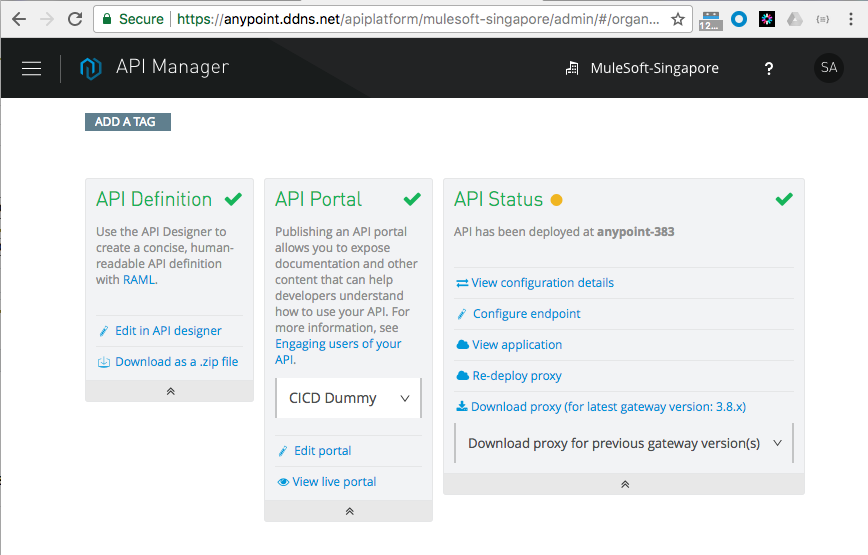Click the orange API Status indicator dot
This screenshot has height=555, width=868.
coord(556,200)
